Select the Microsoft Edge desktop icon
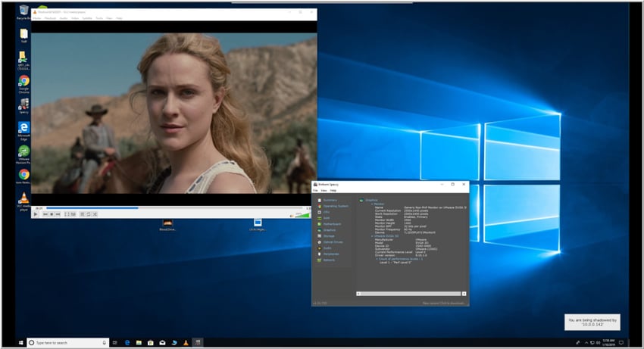 [x=23, y=131]
